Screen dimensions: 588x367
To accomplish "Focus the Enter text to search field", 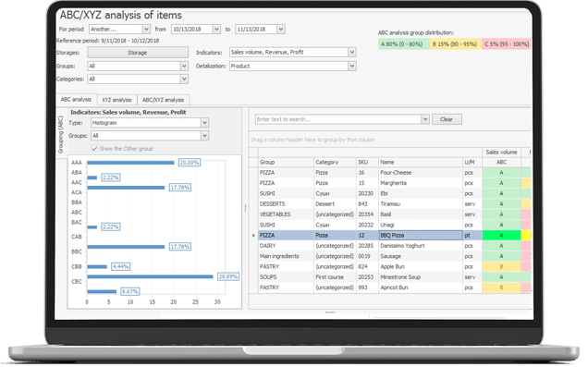I will [x=338, y=119].
